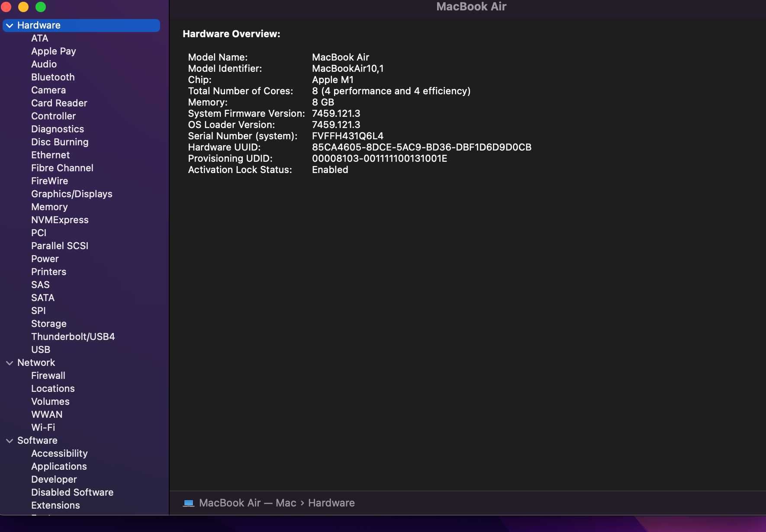Click 'MacBook Air — Mac' in the path bar
Viewport: 766px width, 532px height.
click(x=248, y=503)
